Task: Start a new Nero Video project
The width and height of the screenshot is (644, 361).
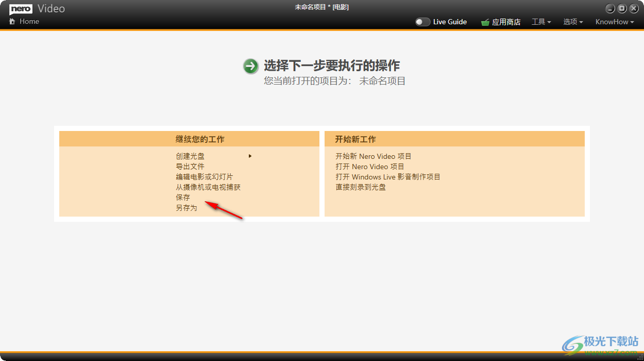Action: tap(374, 156)
